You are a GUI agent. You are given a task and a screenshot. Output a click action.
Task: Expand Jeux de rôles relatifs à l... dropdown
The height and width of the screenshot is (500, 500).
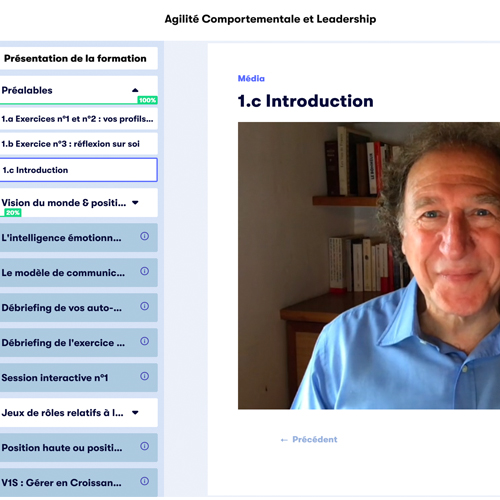(x=135, y=412)
